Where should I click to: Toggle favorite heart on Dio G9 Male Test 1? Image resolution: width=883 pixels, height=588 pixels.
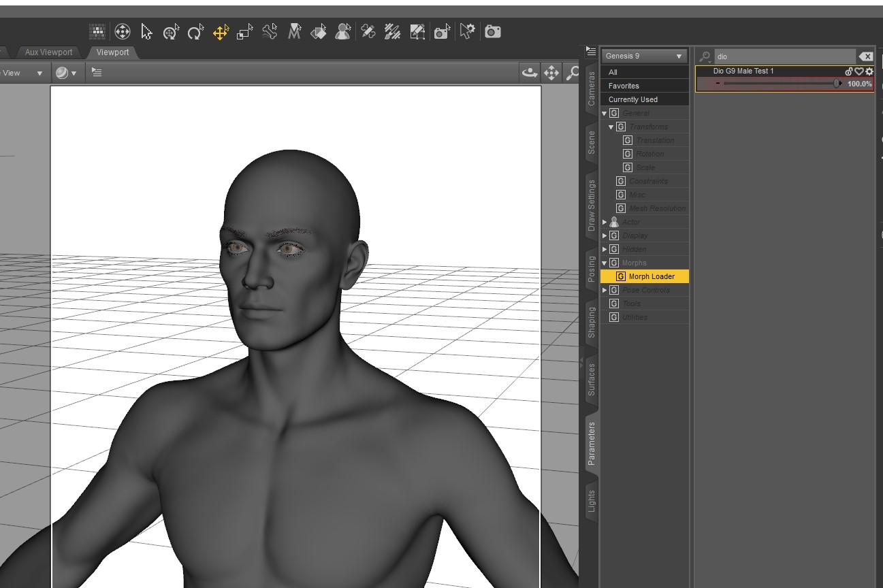859,71
